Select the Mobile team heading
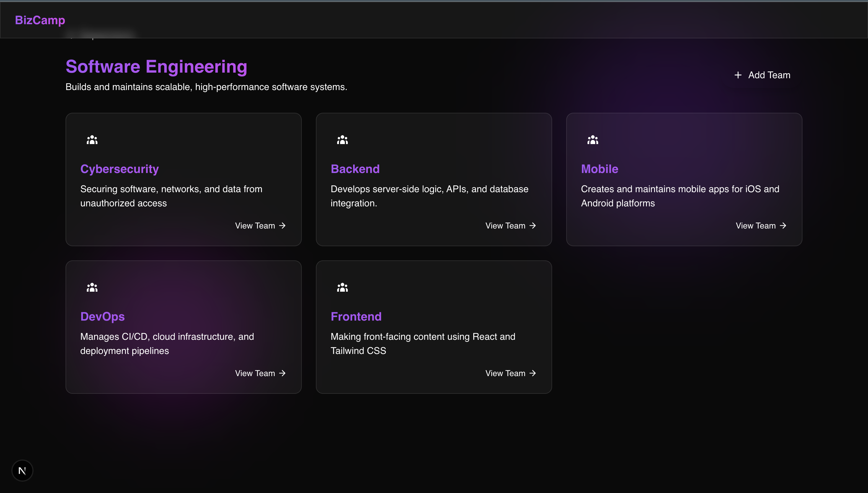This screenshot has width=868, height=493. (x=600, y=169)
